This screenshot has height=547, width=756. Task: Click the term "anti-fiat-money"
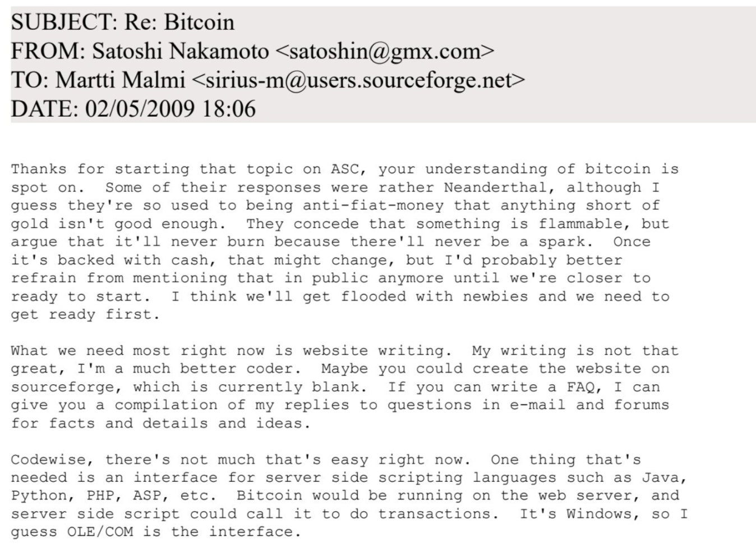click(x=373, y=205)
